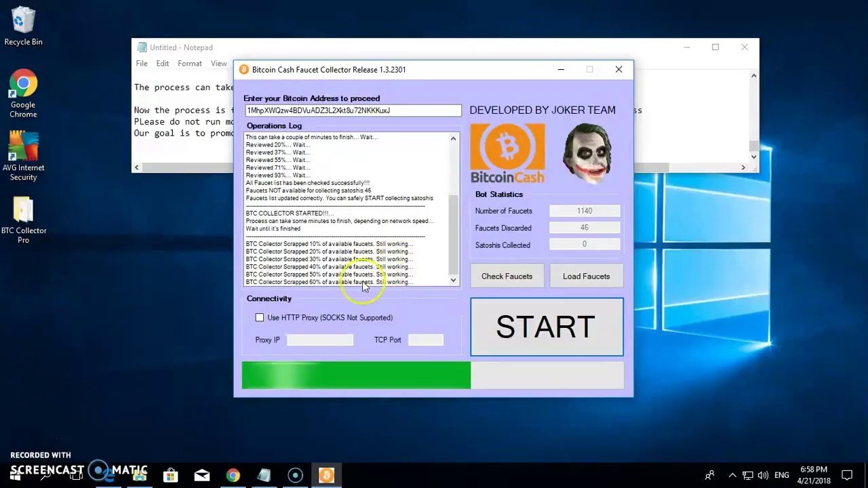Viewport: 868px width, 488px height.
Task: Minimize the Bitcoin Cash Faucet Collector window
Action: click(x=561, y=69)
